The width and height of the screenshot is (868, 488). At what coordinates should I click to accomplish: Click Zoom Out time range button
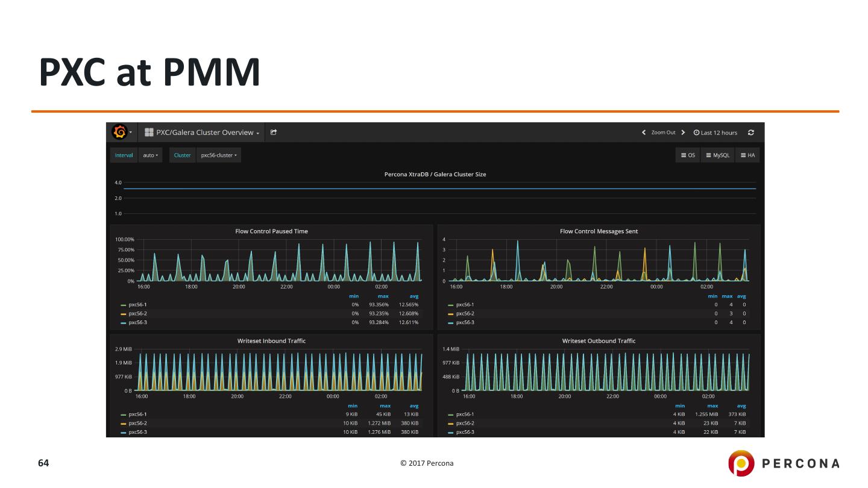663,133
